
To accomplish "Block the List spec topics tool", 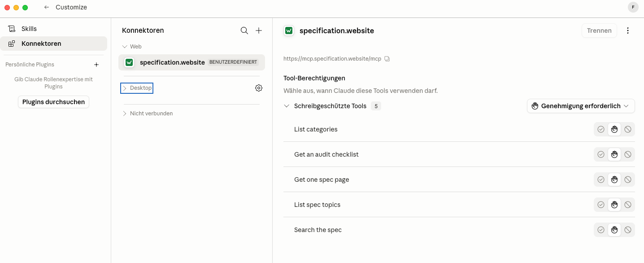I will click(628, 205).
